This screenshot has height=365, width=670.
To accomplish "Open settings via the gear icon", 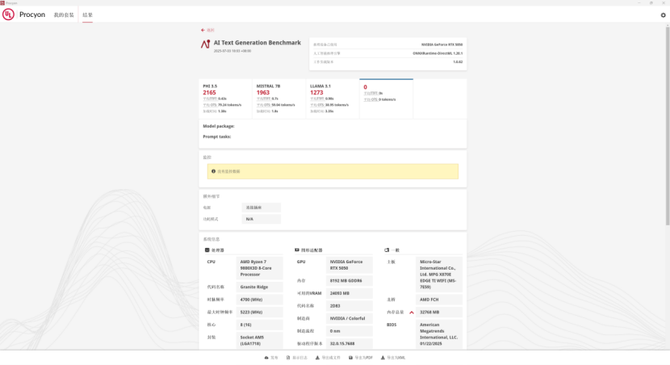I will point(663,15).
